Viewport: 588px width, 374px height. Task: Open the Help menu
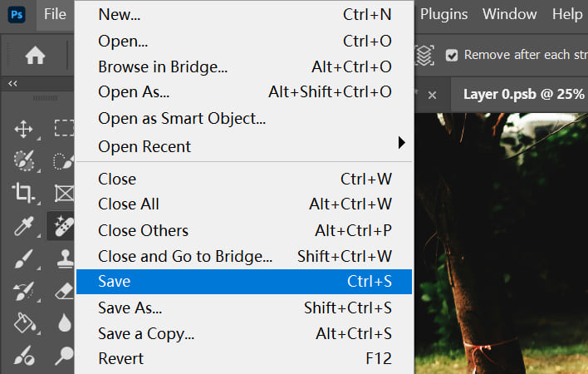[x=567, y=14]
